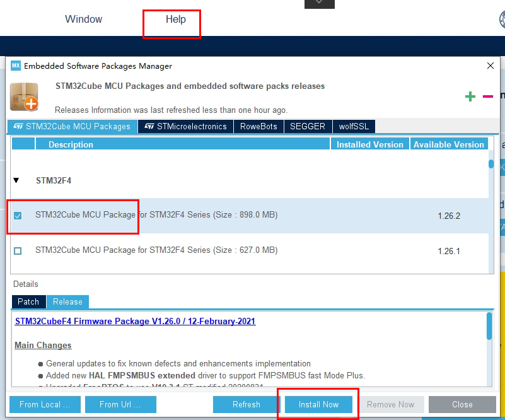Click the Description column header
Screen dimensions: 505x420
[x=183, y=144]
